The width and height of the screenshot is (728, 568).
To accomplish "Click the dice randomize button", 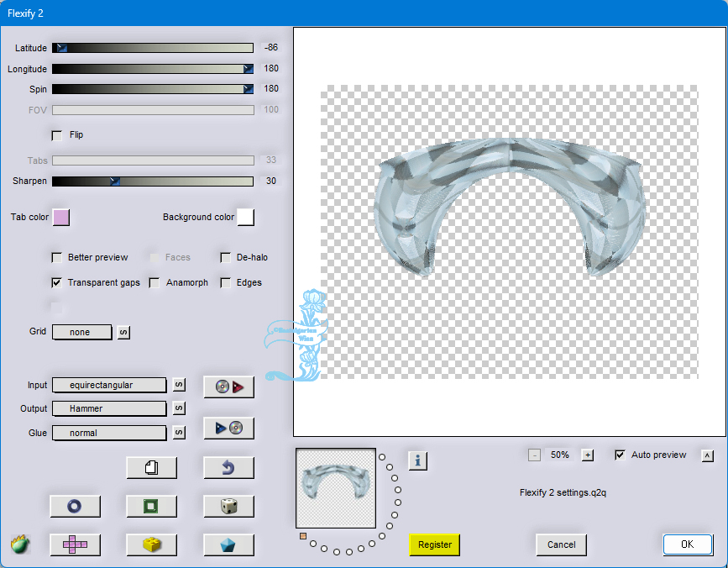I will 229,506.
